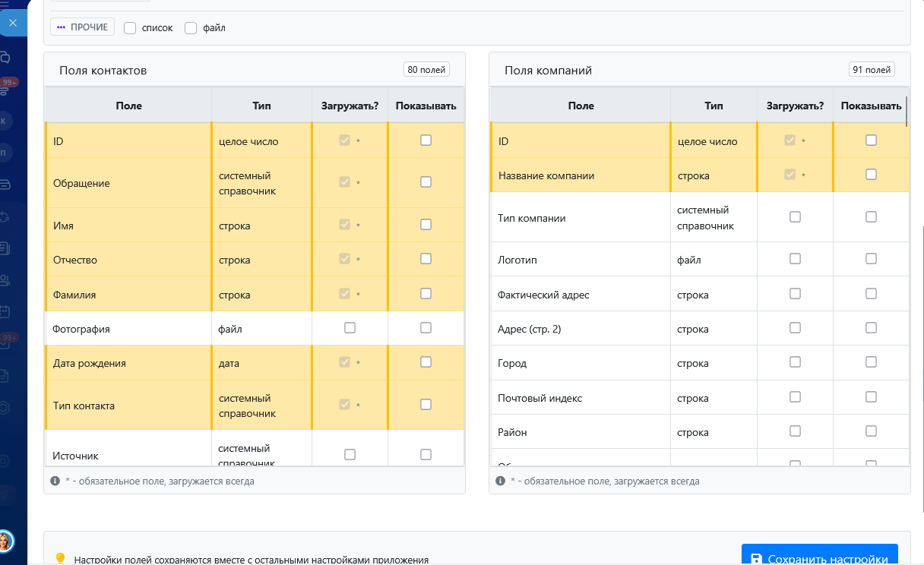
Task: Enable the 'список' checkbox filter
Action: [x=130, y=28]
